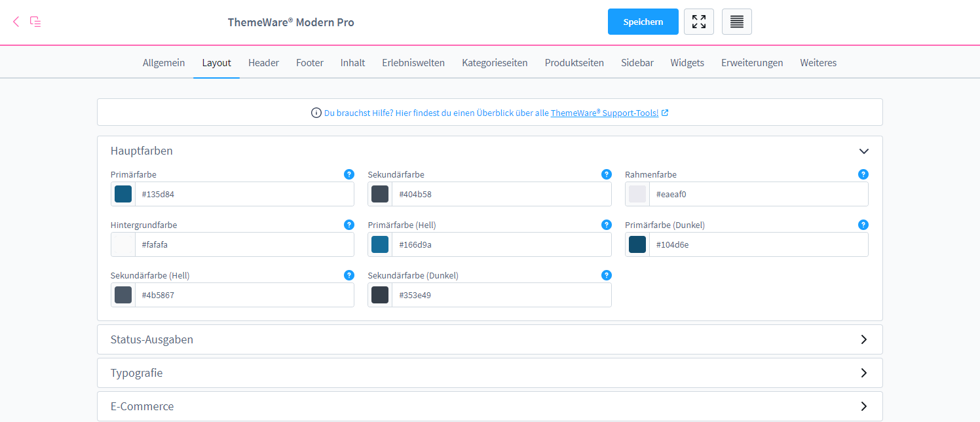Go to the Inhalt tab
The image size is (980, 422).
click(353, 63)
